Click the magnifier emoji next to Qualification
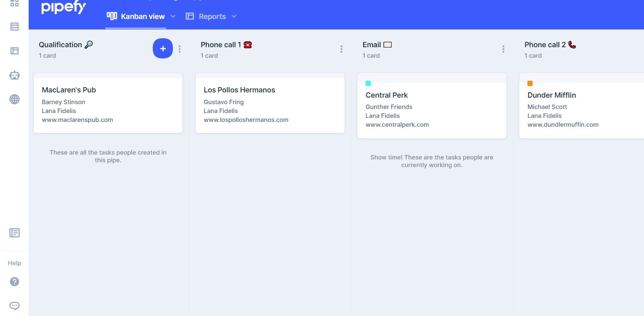Screen dimensions: 644x316 tap(89, 44)
